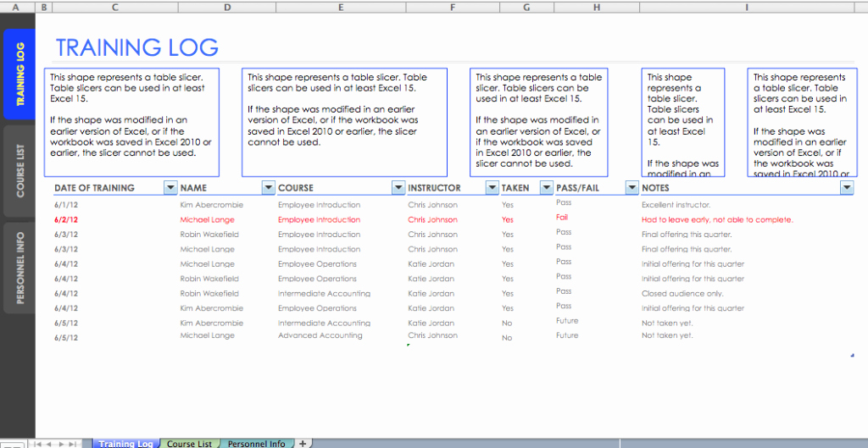Switch to the Course List sheet tab
868x448 pixels.
coord(189,444)
